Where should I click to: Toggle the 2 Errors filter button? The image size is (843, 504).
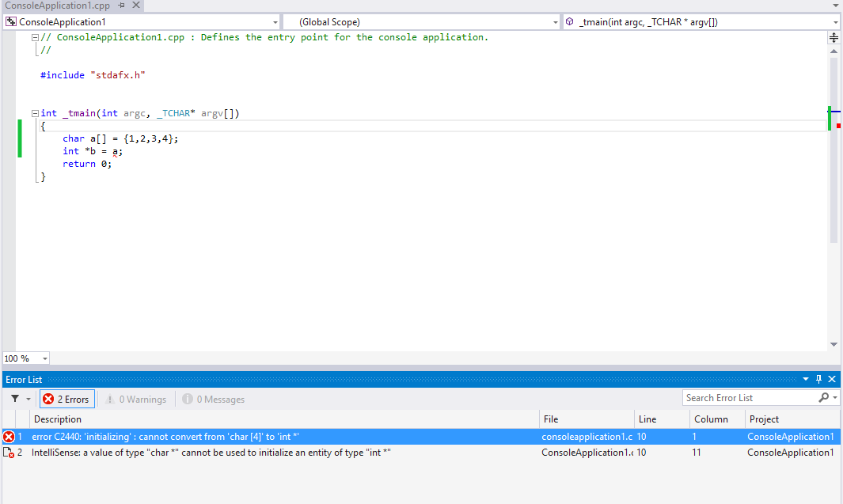[66, 399]
